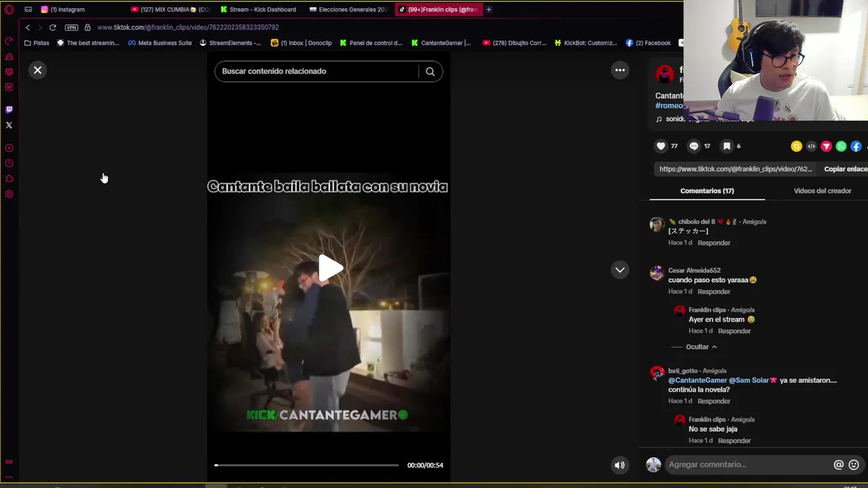Image resolution: width=868 pixels, height=488 pixels.
Task: Click the red share-to-friends icon
Action: point(827,146)
